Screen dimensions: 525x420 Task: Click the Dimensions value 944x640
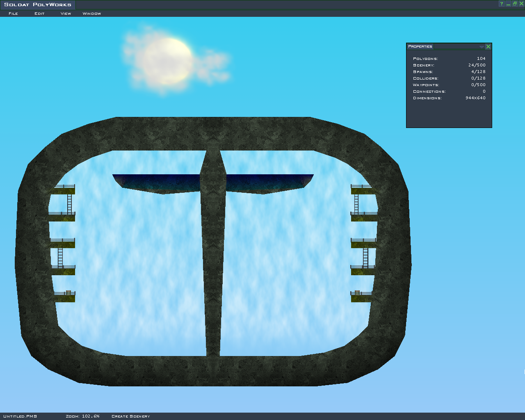(475, 98)
